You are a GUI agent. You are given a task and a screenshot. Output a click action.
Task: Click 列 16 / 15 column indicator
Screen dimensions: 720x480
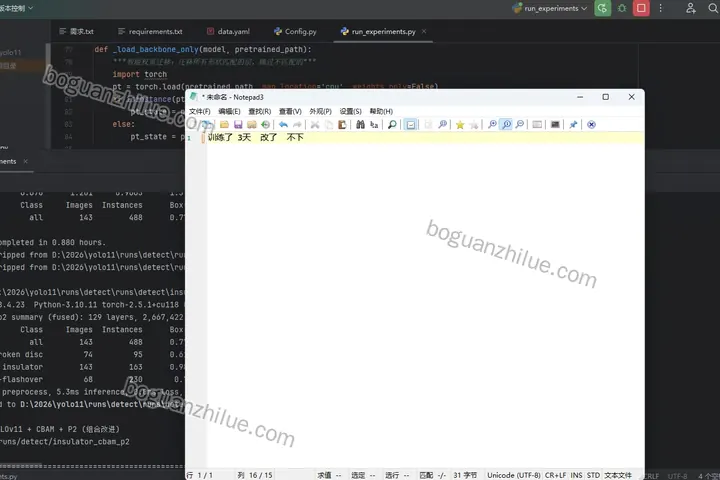(x=255, y=475)
